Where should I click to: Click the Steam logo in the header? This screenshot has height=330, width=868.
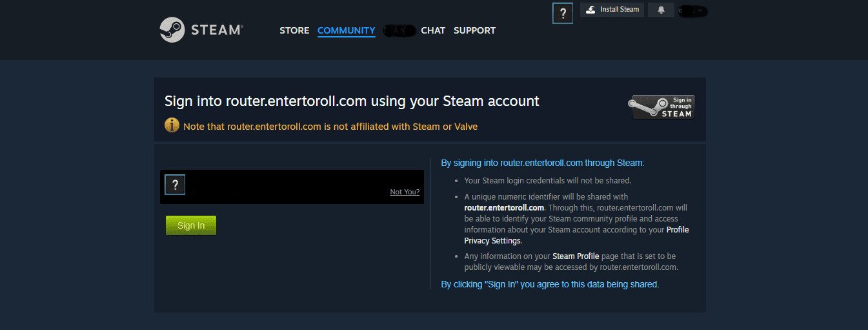coord(201,30)
